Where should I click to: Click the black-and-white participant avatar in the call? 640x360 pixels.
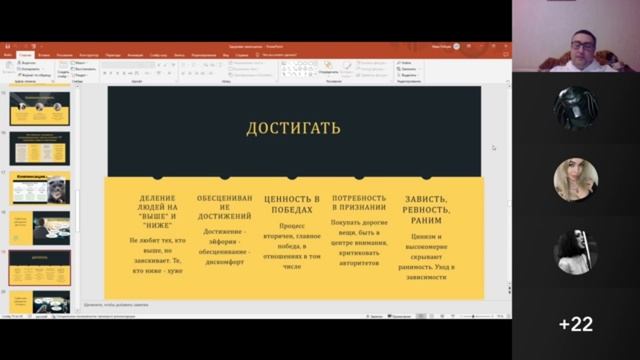point(576,252)
